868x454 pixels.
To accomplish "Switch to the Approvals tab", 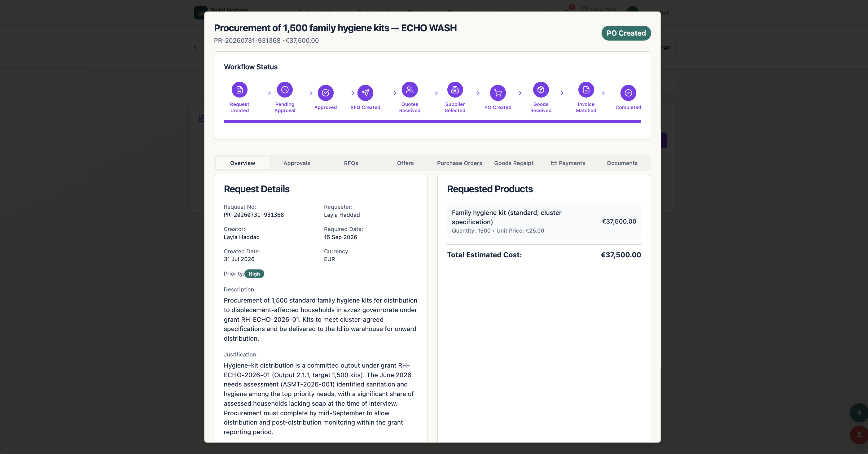I will point(297,163).
